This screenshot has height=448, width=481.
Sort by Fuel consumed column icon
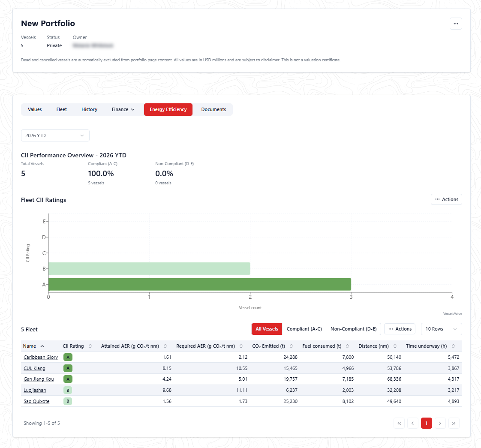pyautogui.click(x=347, y=346)
